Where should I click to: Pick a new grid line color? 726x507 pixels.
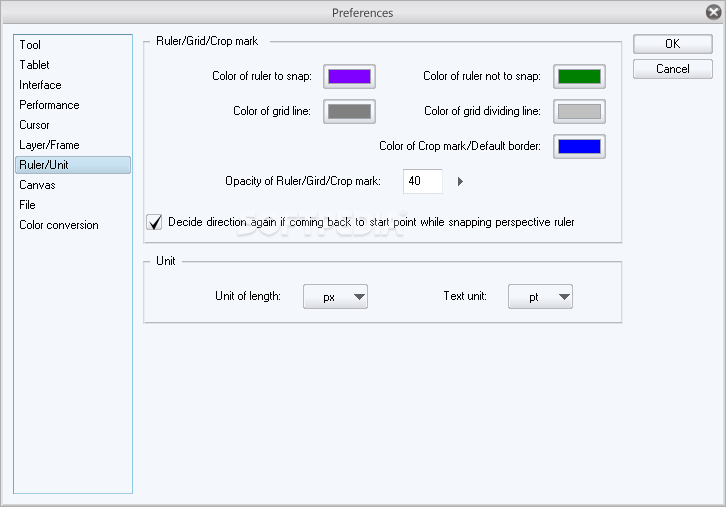pos(349,112)
